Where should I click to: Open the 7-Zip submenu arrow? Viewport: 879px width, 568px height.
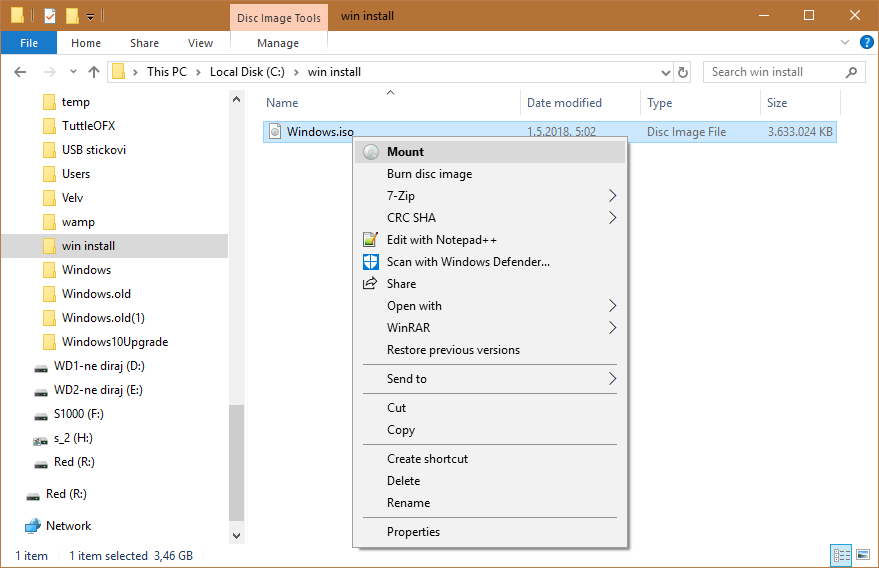coord(612,196)
